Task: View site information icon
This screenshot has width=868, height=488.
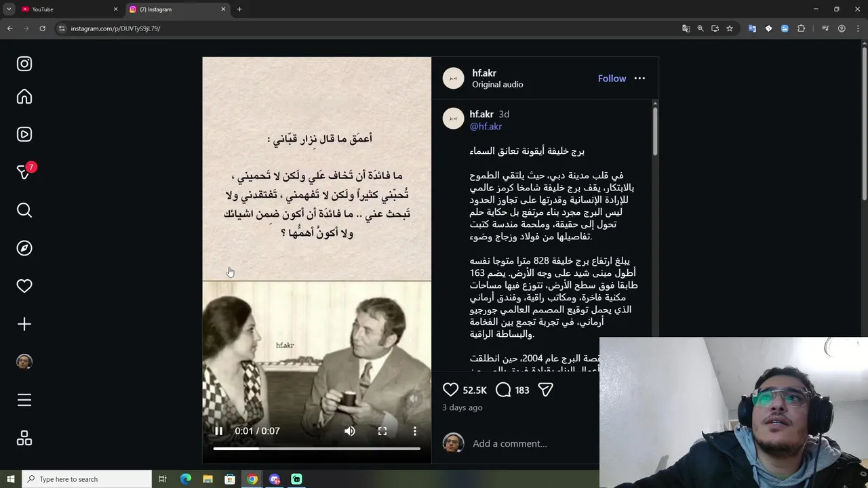Action: click(x=62, y=28)
